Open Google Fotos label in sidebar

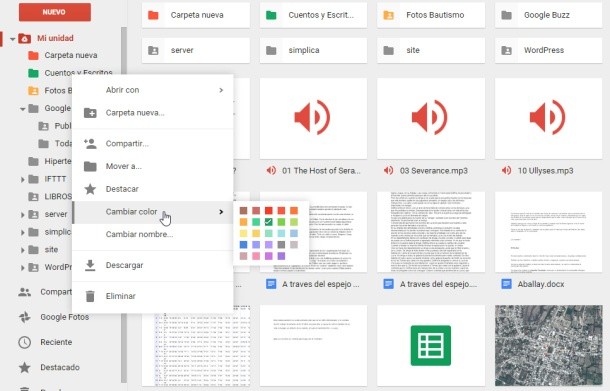(65, 317)
